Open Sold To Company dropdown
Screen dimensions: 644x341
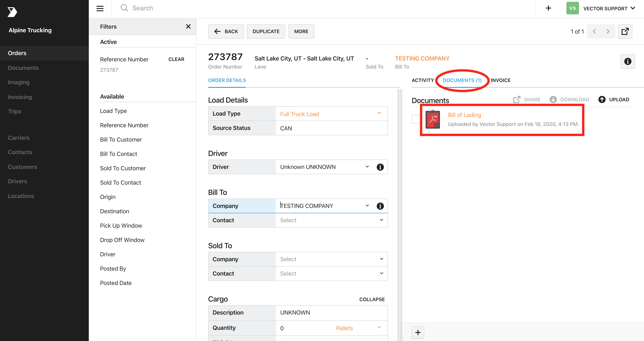(x=381, y=259)
